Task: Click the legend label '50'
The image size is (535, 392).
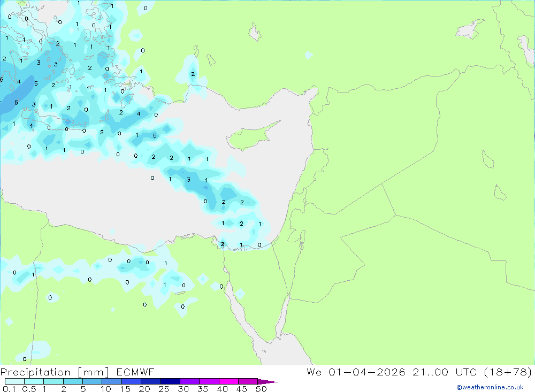Action: coord(261,389)
